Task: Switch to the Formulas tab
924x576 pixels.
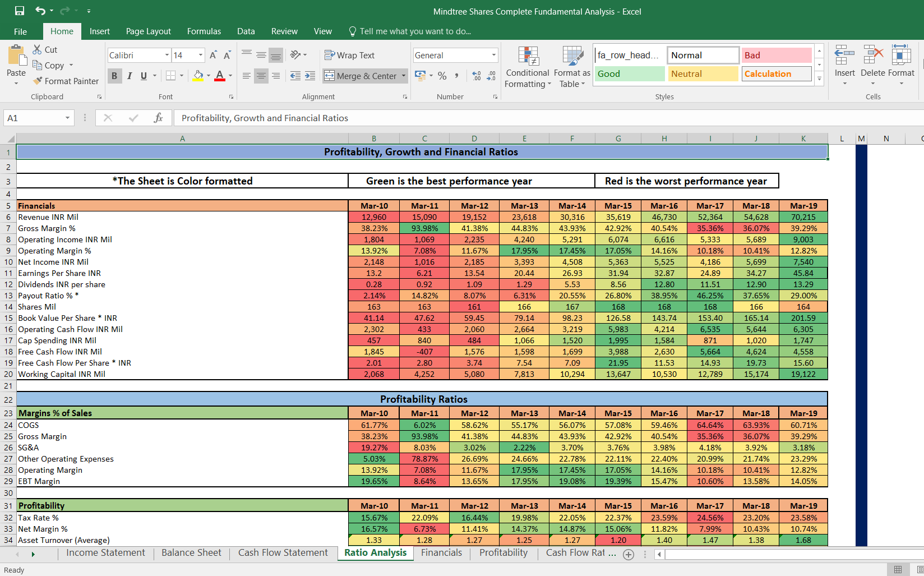Action: pos(204,31)
